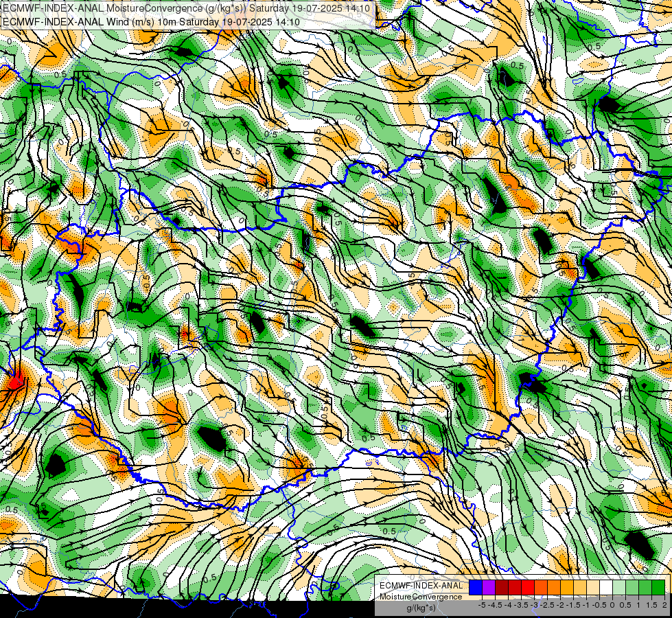
Task: Click the MoistureConvergence title line at top
Action: (187, 8)
